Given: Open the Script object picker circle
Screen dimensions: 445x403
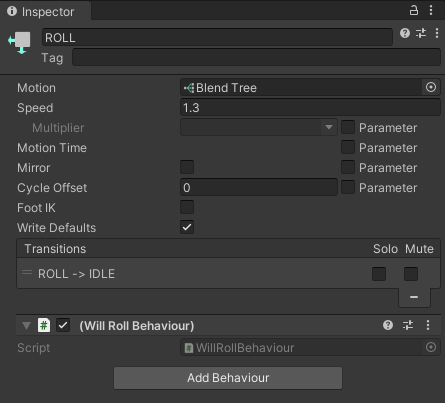Looking at the screenshot, I should [431, 347].
